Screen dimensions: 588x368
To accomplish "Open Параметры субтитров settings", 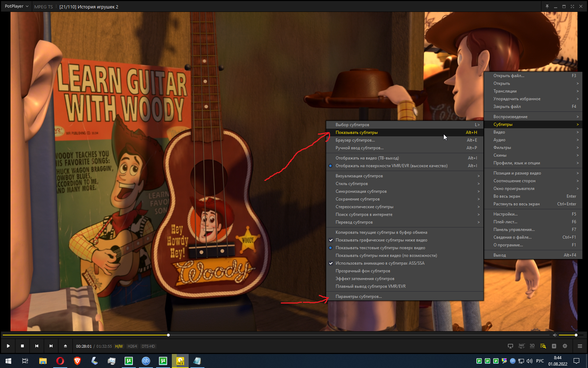I will pyautogui.click(x=405, y=297).
